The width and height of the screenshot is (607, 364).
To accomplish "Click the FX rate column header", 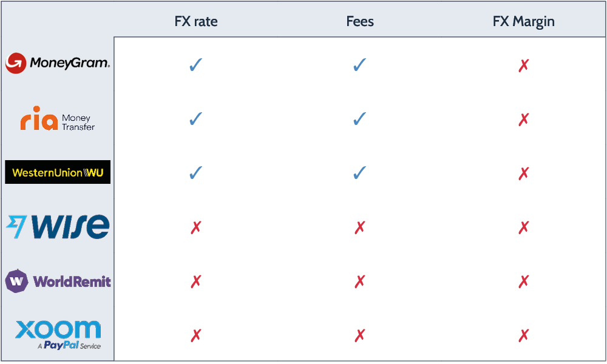I will click(195, 22).
